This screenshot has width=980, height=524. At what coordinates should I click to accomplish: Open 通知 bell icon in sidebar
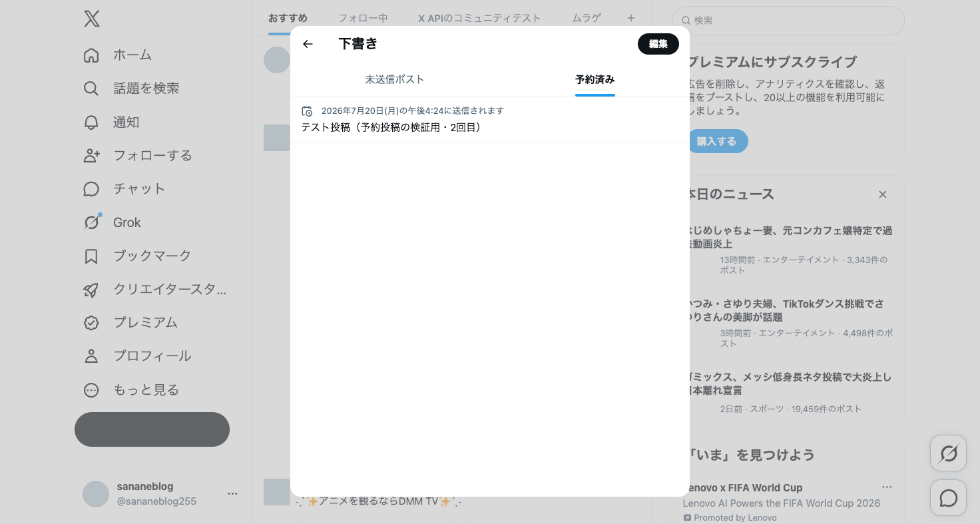pos(91,123)
